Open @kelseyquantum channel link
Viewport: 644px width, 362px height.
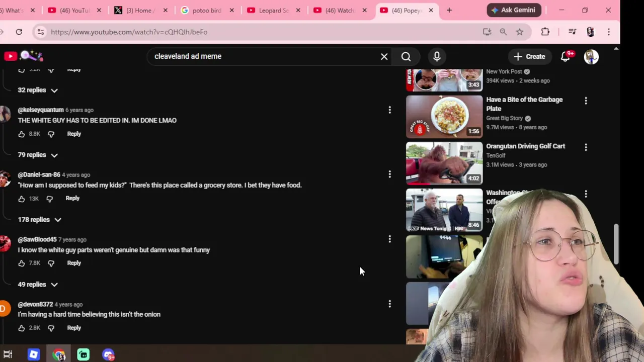pos(41,110)
